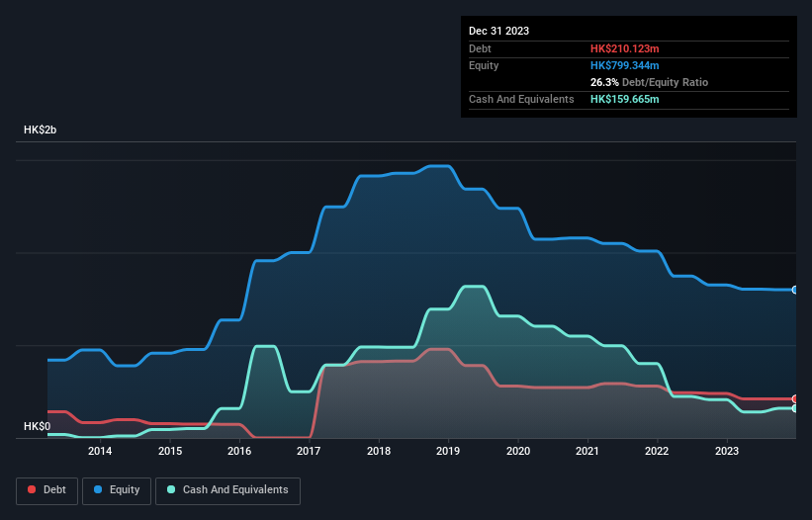The image size is (812, 520).
Task: Click the 2014 x-axis label
Action: 100,451
